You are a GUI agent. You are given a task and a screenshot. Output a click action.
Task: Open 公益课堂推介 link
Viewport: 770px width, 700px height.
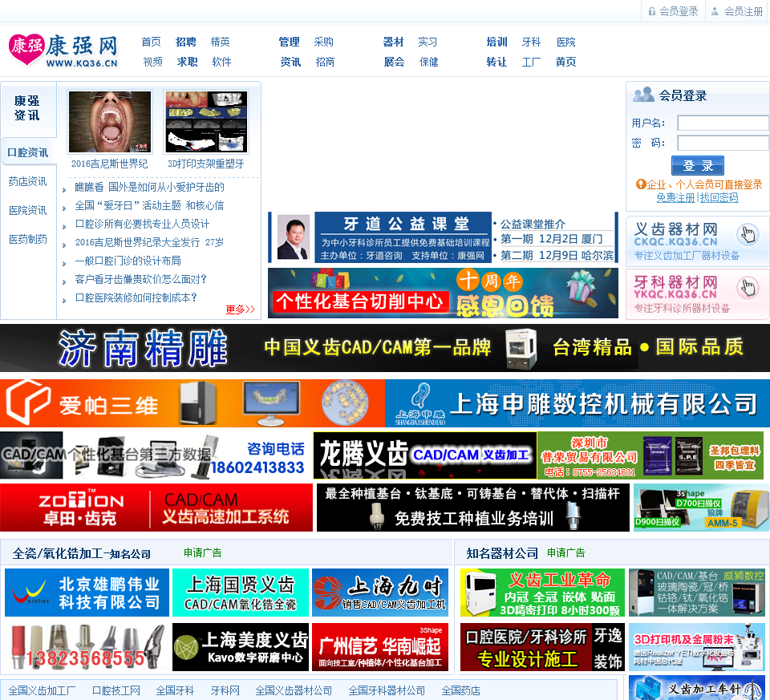[533, 225]
